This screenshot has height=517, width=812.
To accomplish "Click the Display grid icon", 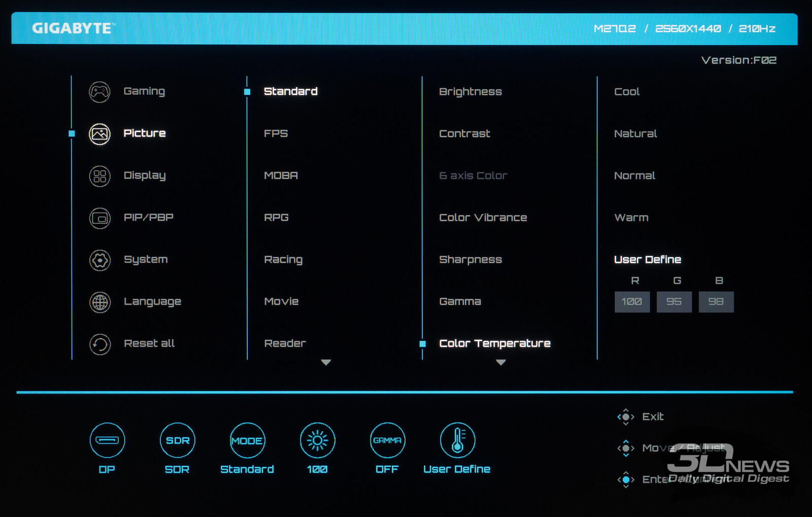I will click(99, 176).
